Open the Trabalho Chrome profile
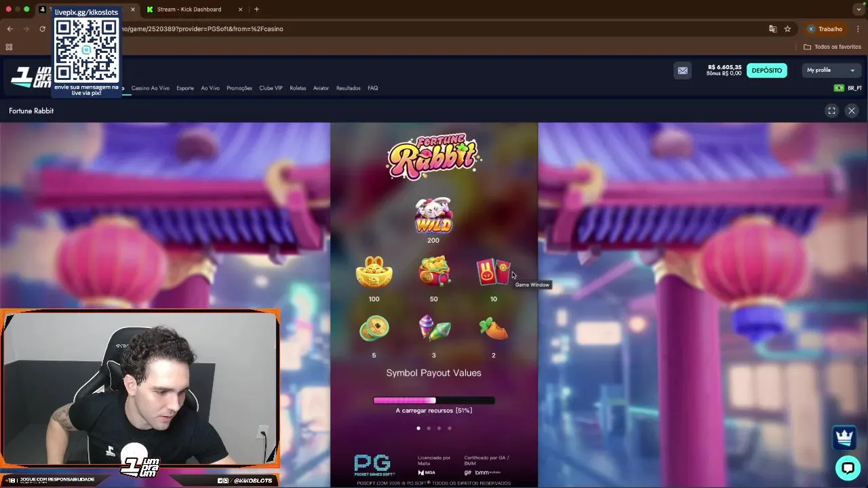Screen dimensions: 868x488 click(x=825, y=29)
